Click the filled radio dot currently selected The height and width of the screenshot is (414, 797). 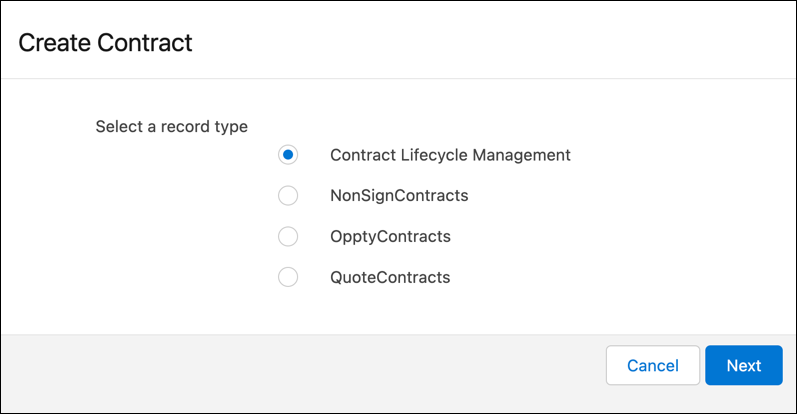click(288, 155)
